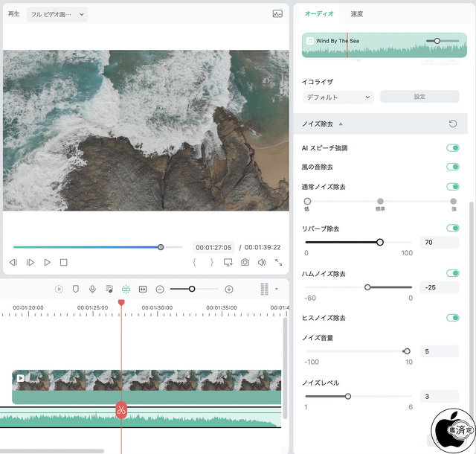Switch to the 速度 tab

pos(357,14)
